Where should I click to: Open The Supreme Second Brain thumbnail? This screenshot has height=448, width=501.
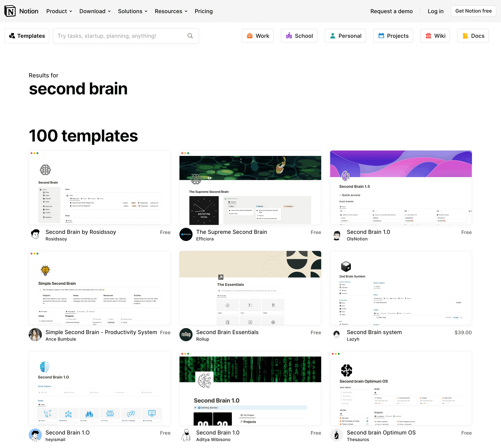pyautogui.click(x=250, y=187)
